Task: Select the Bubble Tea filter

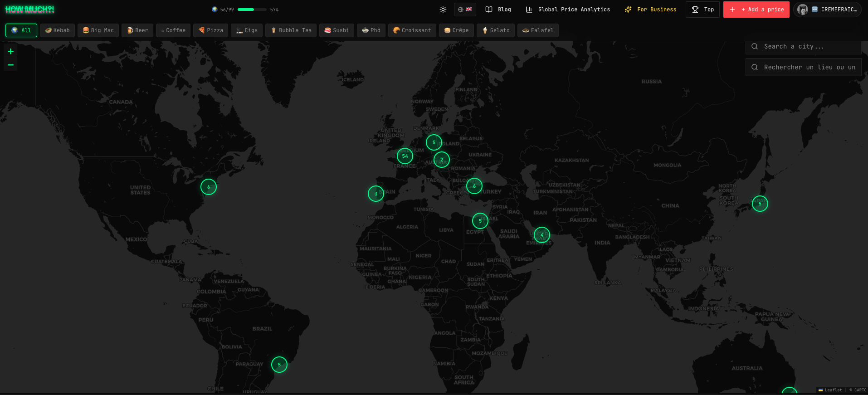Action: pyautogui.click(x=291, y=30)
